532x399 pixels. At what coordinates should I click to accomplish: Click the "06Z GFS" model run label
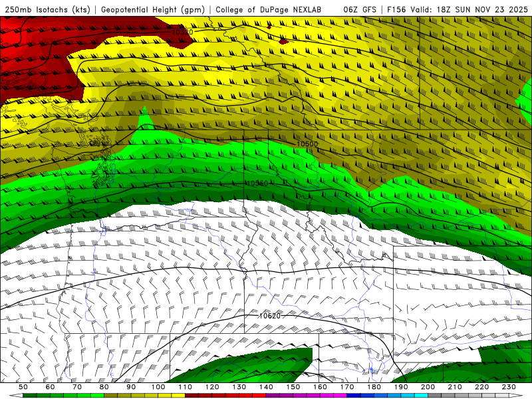pos(360,10)
